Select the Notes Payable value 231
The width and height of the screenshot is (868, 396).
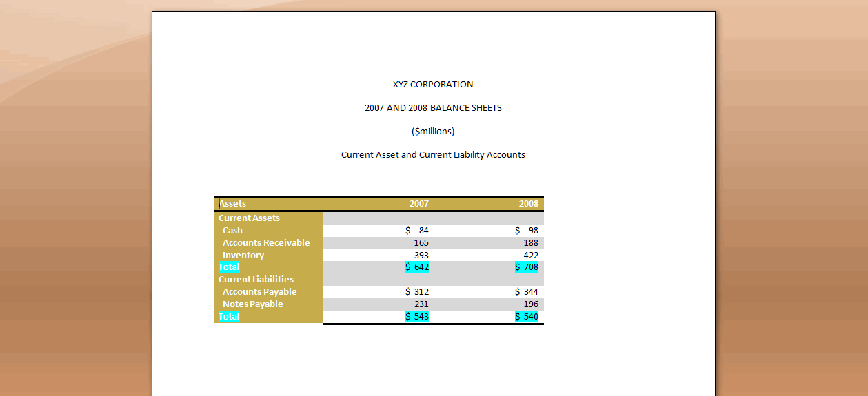[x=421, y=304]
